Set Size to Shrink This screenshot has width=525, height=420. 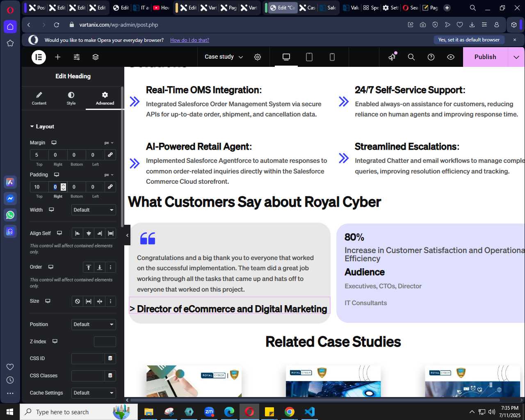pos(100,301)
